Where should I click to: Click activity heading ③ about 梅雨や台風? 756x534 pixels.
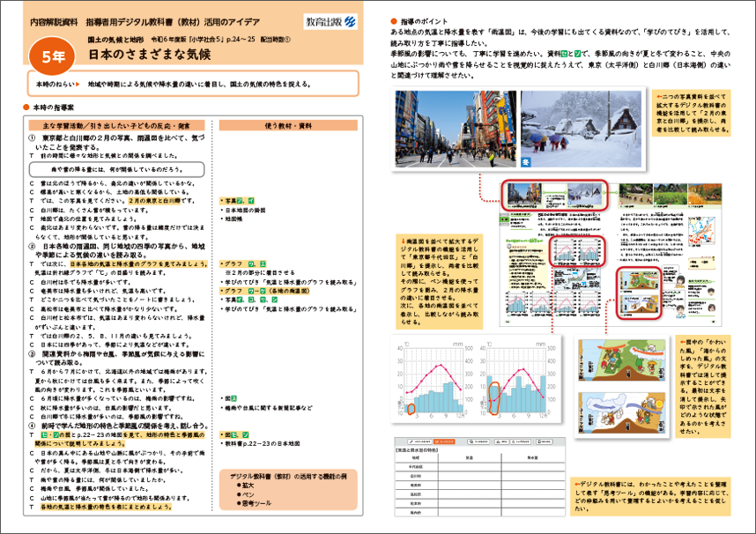(116, 358)
